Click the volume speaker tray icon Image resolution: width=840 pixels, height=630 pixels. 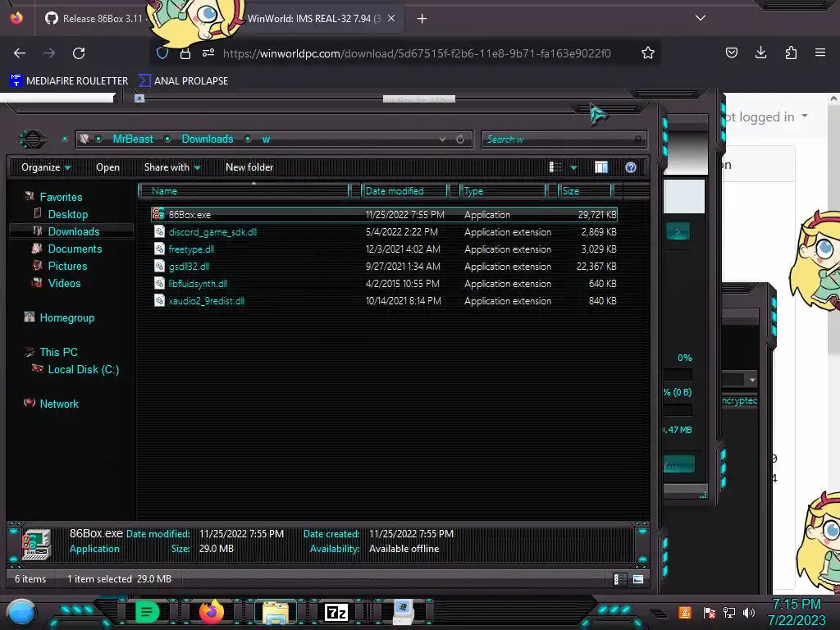point(749,612)
